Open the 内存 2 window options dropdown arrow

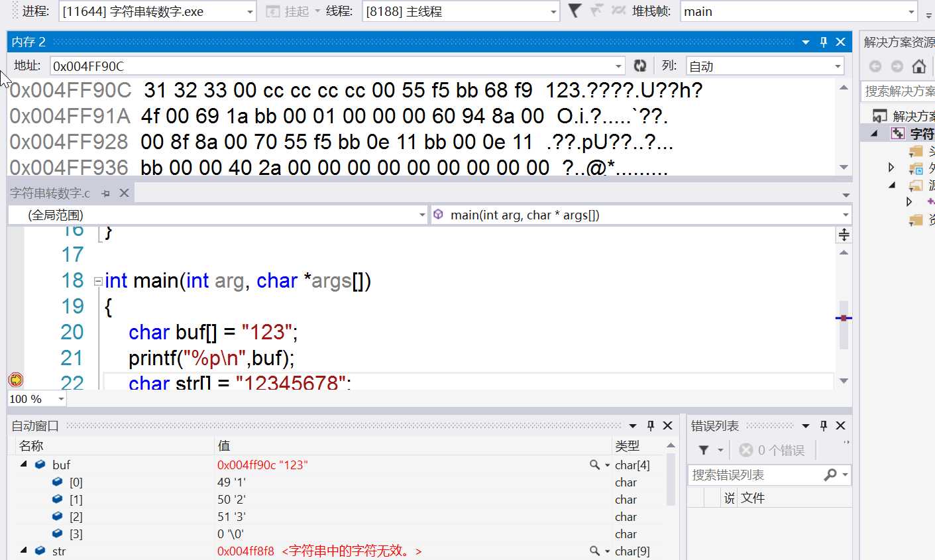coord(806,42)
